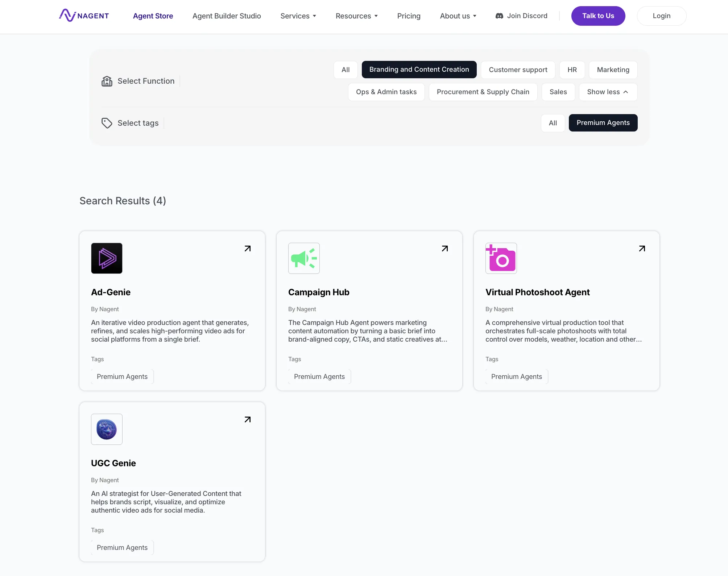Screen dimensions: 728x576
Task: Click the Virtual Photoshoot camera icon
Action: pos(501,258)
